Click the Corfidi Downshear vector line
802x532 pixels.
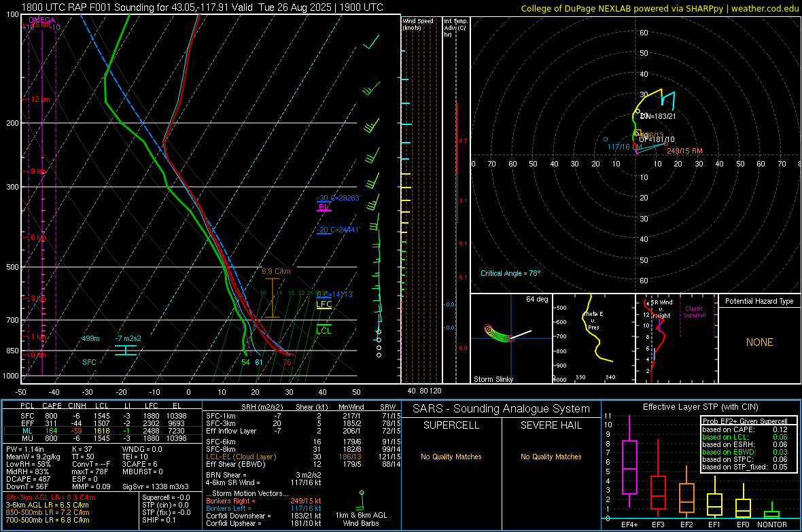[x=264, y=516]
